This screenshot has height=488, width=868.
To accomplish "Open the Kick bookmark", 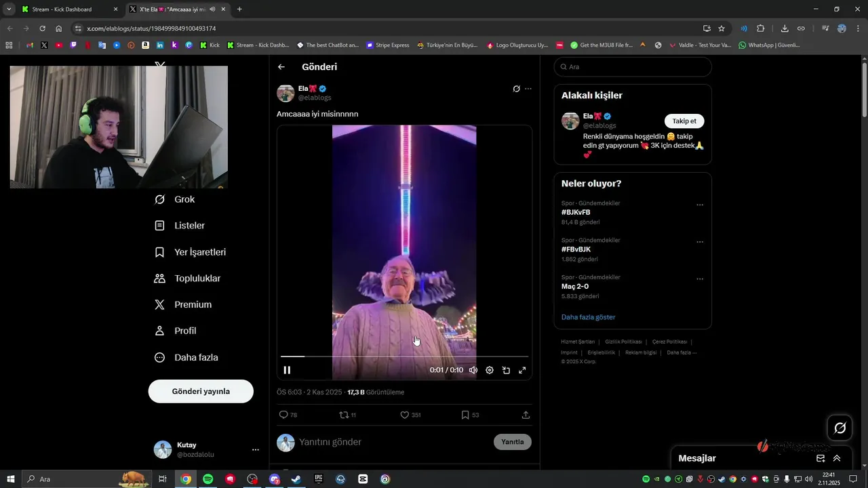I will click(210, 45).
